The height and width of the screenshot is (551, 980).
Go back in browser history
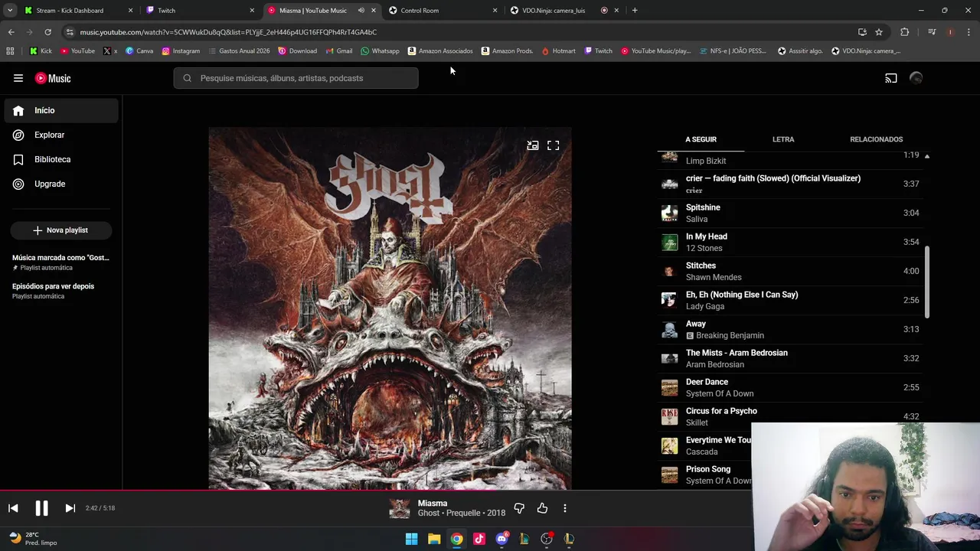[11, 32]
